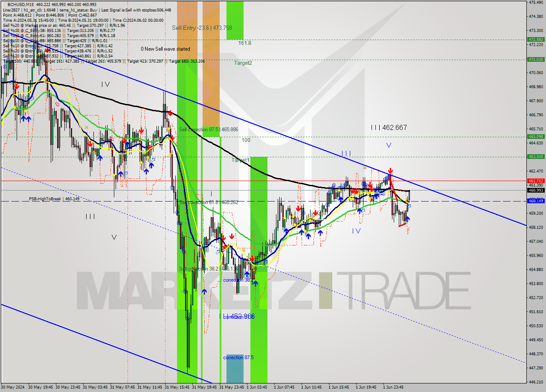Click the 'Target 685: 313.206' text
Image resolution: width=546 pixels, height=392 pixels.
(186, 61)
